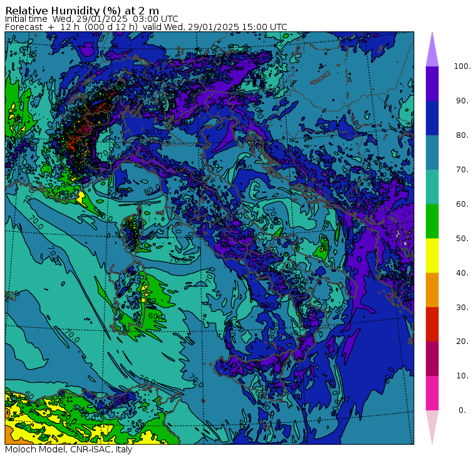Click the pale pink bottom arrow of colorbar
476x458 pixels.
point(432,425)
